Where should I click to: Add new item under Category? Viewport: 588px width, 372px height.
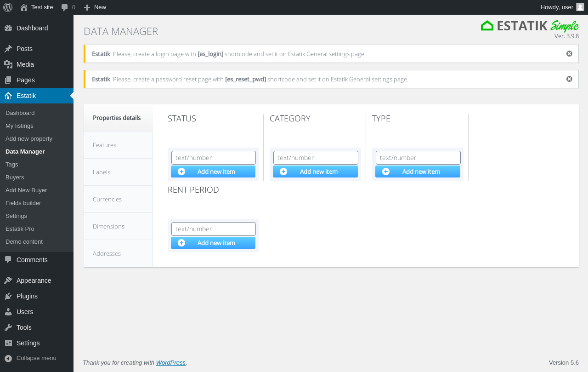315,172
